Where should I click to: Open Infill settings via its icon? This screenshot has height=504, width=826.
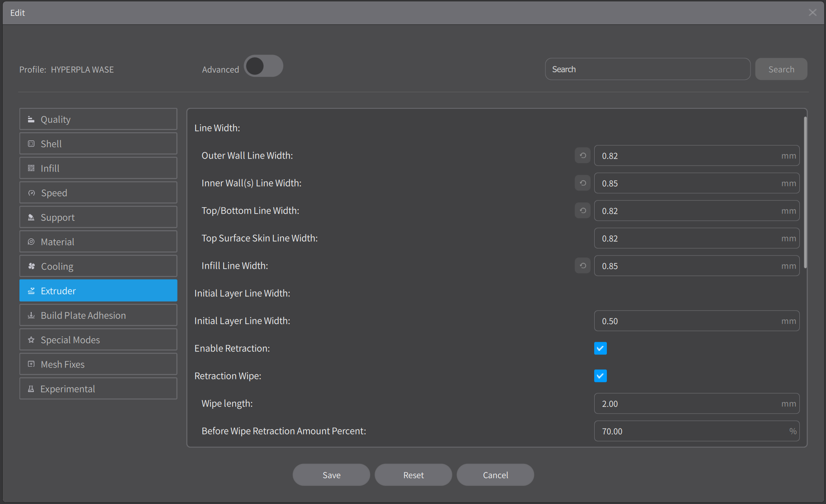[30, 168]
